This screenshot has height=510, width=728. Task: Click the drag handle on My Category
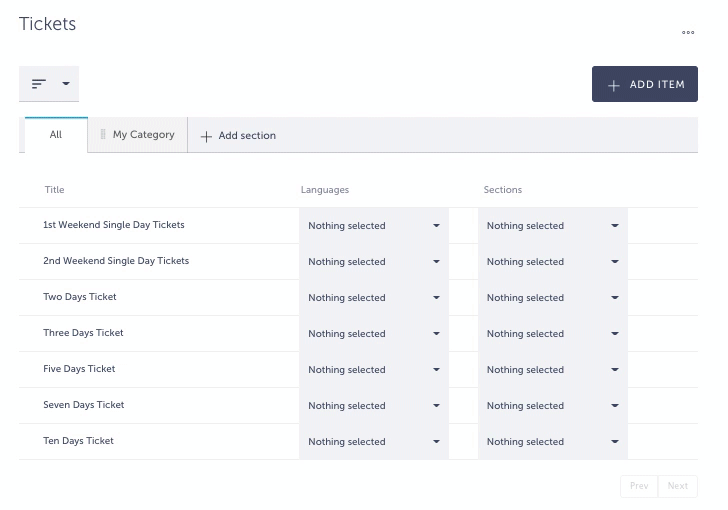coord(103,134)
